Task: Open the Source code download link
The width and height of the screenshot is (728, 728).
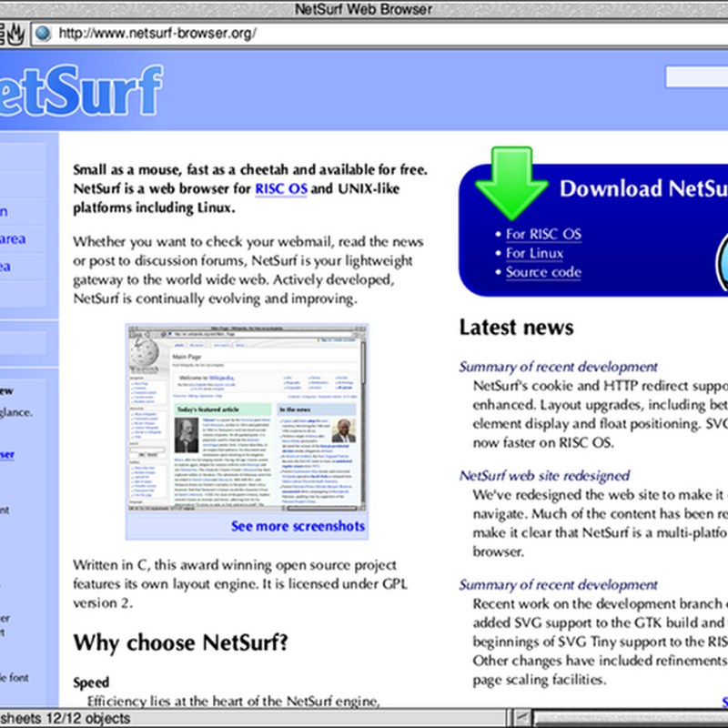Action: [x=543, y=272]
